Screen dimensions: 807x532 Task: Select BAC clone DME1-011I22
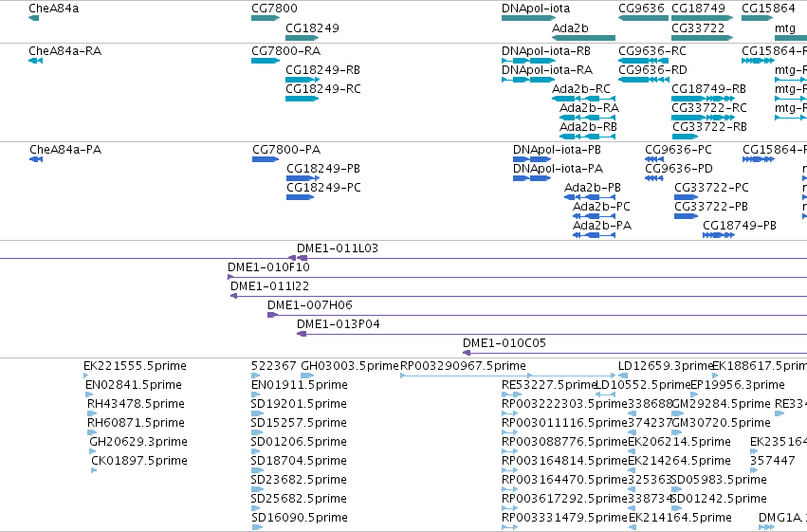(269, 286)
